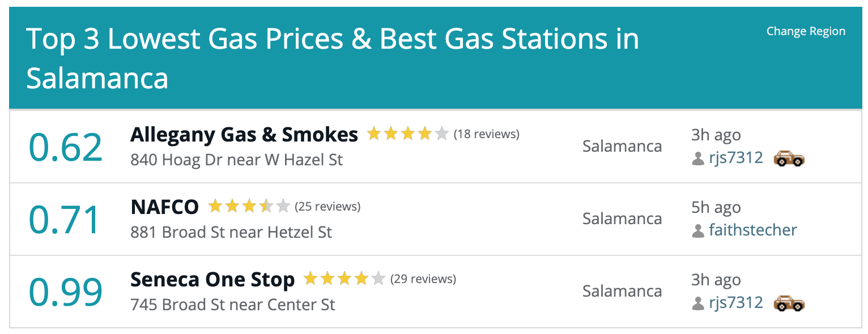Open the NAFCO station page
The height and width of the screenshot is (334, 868).
click(165, 207)
